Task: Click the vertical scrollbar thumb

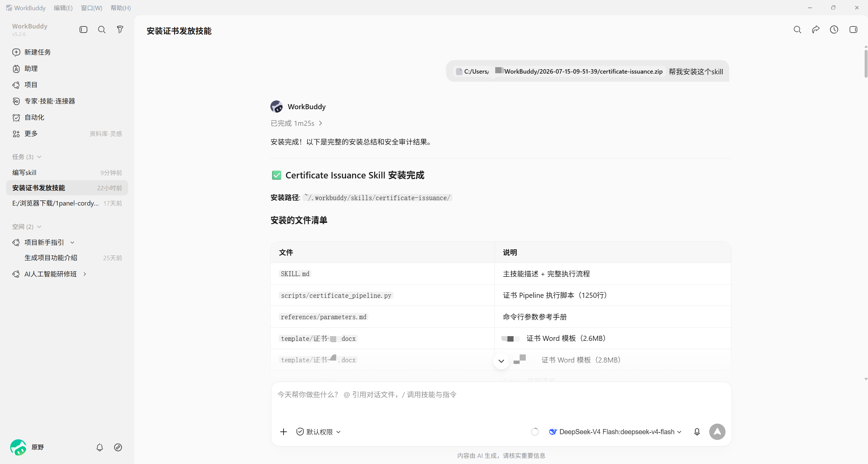Action: tap(866, 63)
